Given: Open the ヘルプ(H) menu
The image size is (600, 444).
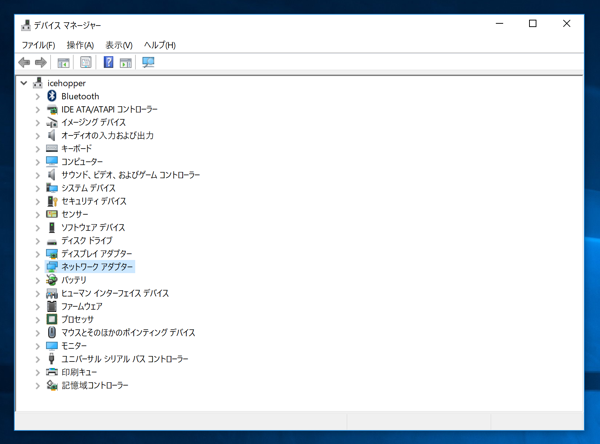Looking at the screenshot, I should pyautogui.click(x=160, y=45).
